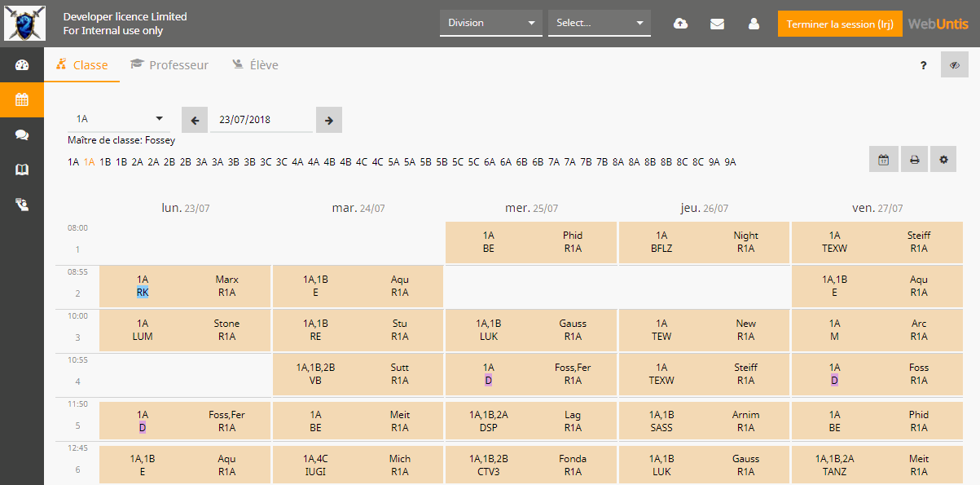Open the timetable calendar icon in sidebar
This screenshot has width=980, height=485.
tap(22, 100)
